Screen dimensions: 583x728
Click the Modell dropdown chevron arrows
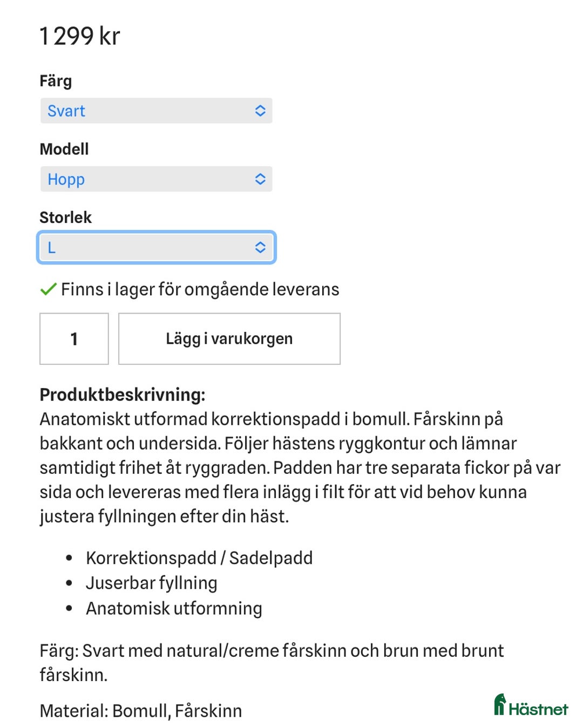[x=261, y=179]
